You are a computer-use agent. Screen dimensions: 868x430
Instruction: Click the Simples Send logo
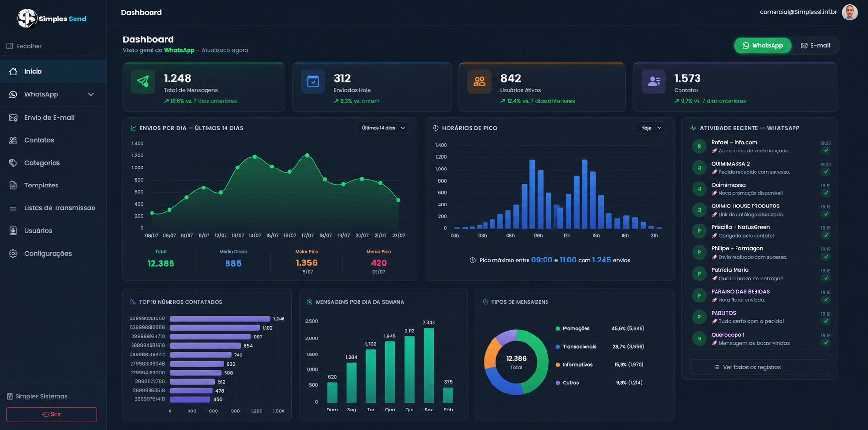coord(52,19)
